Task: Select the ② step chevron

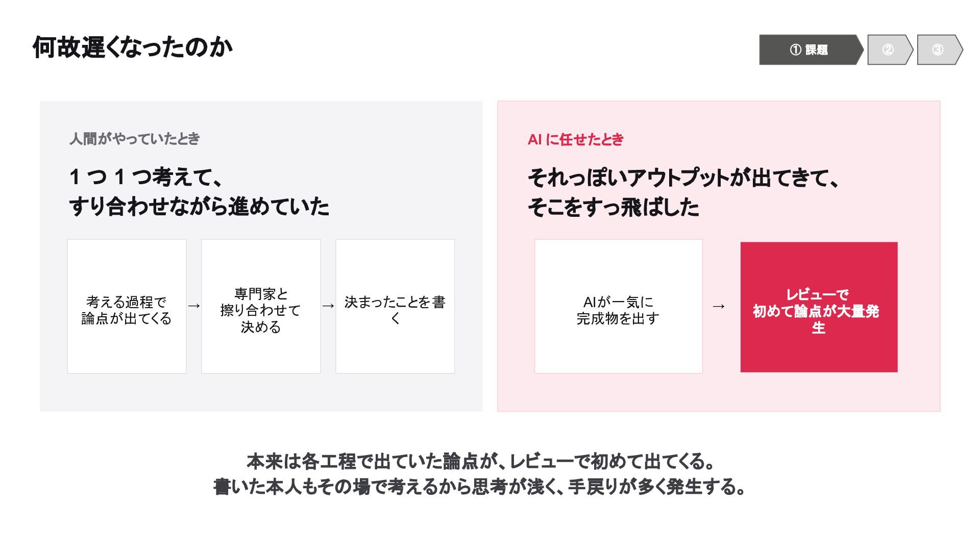Action: coord(890,49)
